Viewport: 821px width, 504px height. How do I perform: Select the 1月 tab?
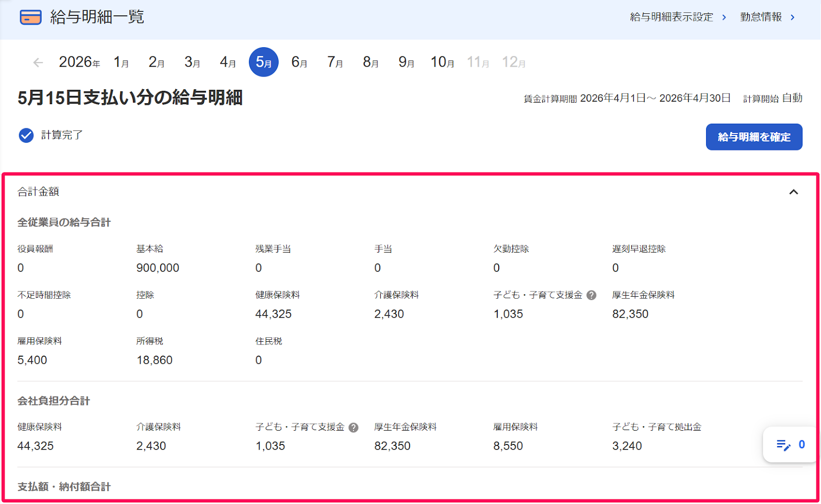(121, 63)
